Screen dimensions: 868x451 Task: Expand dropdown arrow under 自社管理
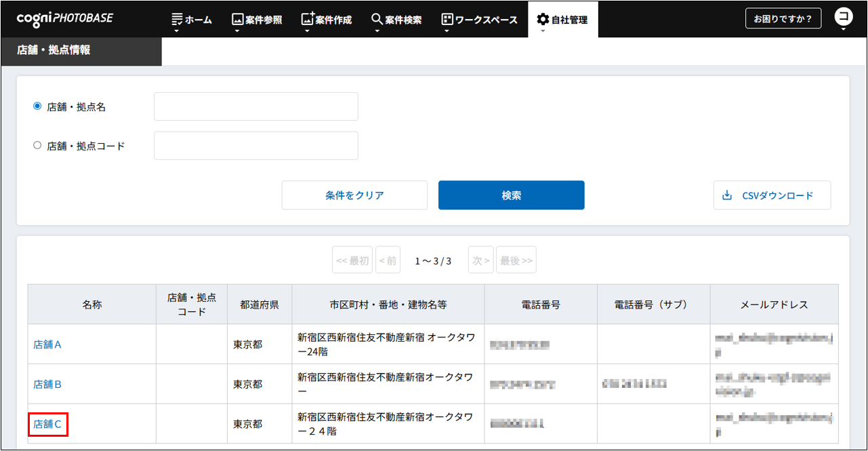(543, 31)
